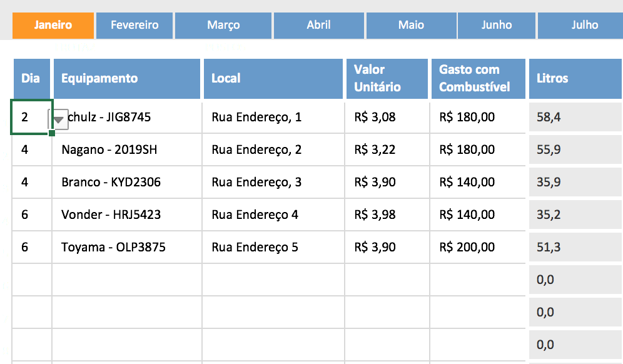The height and width of the screenshot is (364, 623).
Task: Select the Gasto com Combustível header
Action: click(x=477, y=79)
